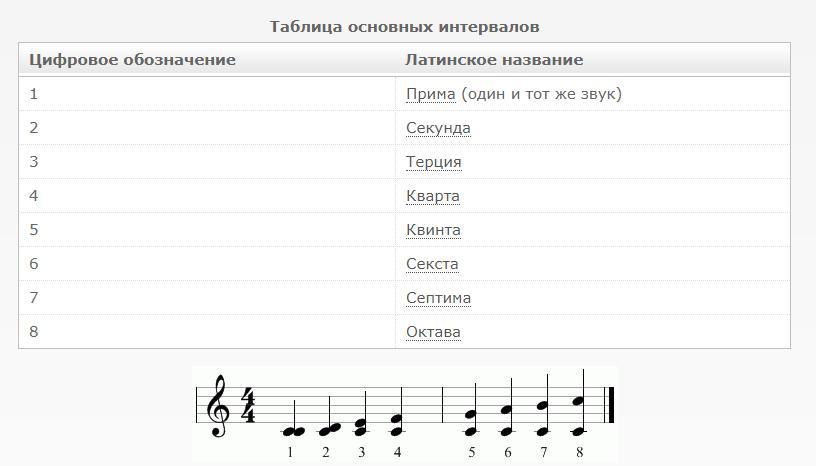Open the Октава link
Viewport: 816px width, 466px height.
tap(433, 332)
